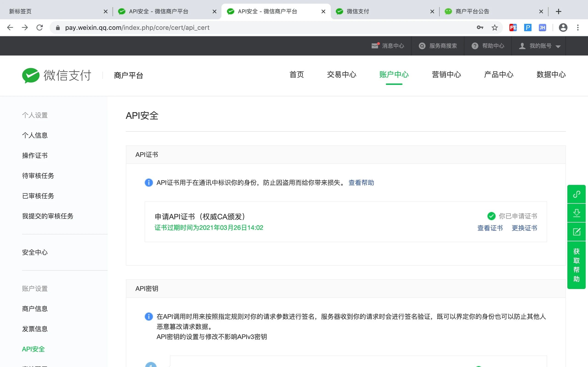Click the password key icon in address bar

(x=480, y=28)
